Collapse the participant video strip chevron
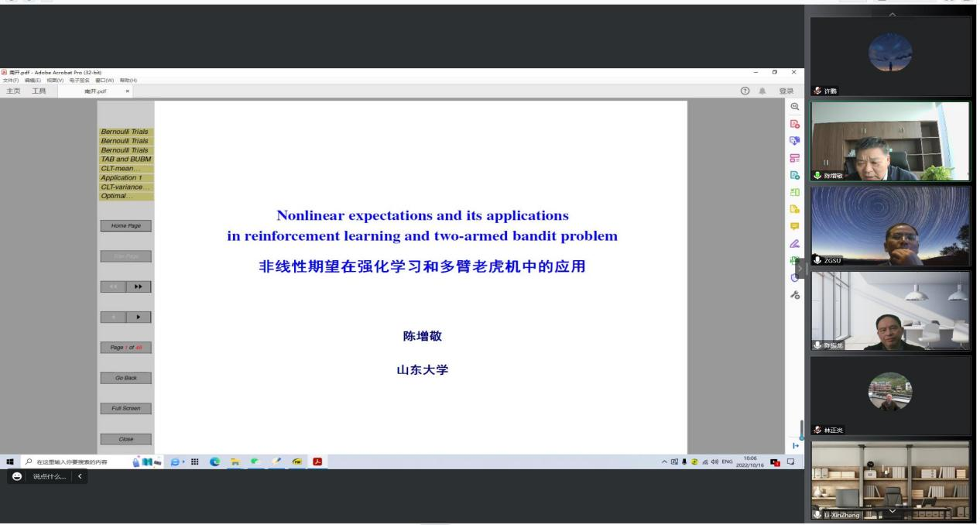This screenshot has height=525, width=980. [x=893, y=512]
